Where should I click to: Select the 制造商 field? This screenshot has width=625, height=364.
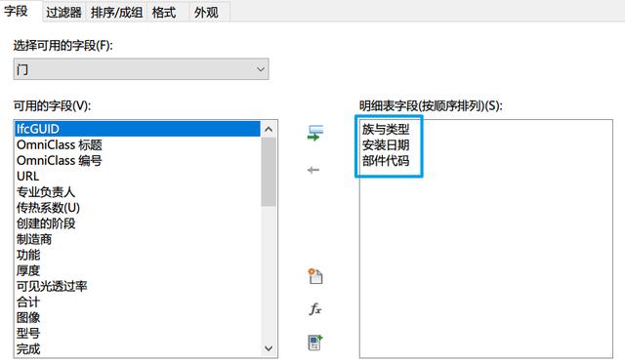[138, 239]
